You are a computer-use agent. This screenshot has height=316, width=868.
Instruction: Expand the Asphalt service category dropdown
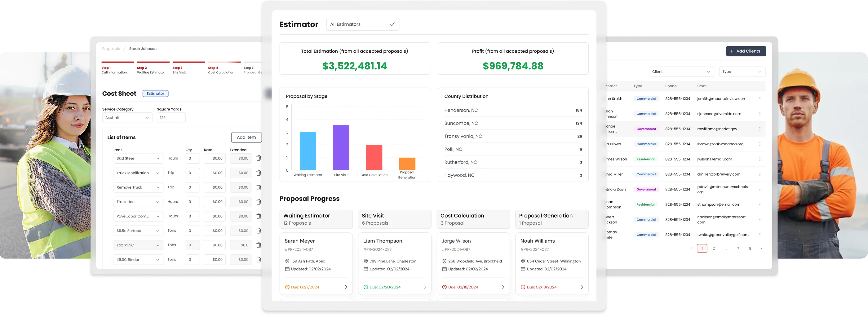click(x=127, y=118)
